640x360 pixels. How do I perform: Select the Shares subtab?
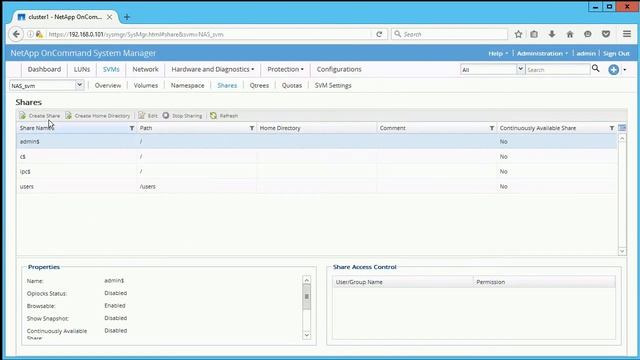coord(227,85)
